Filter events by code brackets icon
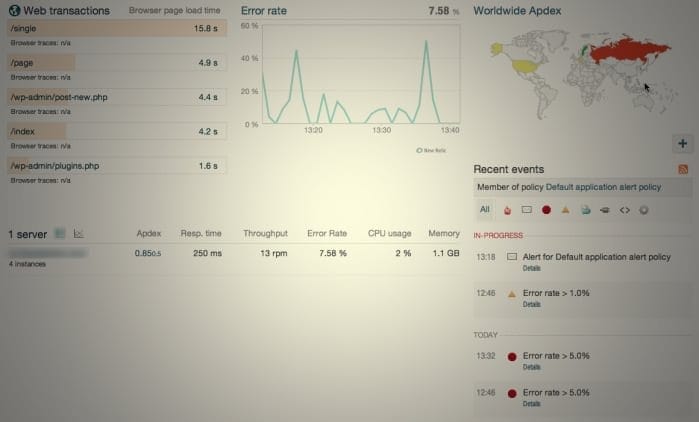Viewport: 699px width, 422px height. [624, 210]
